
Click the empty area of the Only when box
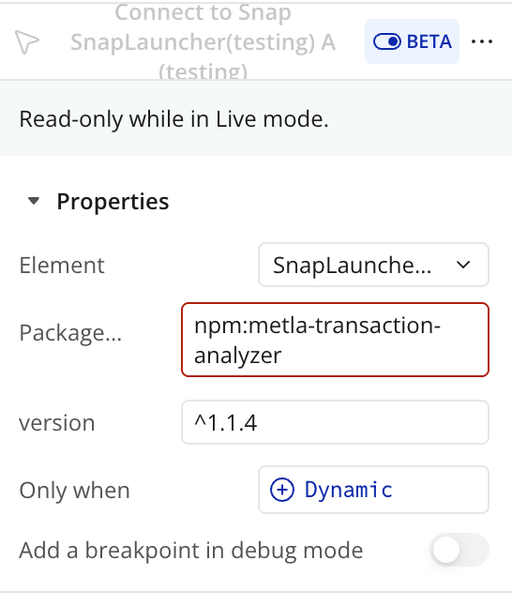pyautogui.click(x=441, y=490)
